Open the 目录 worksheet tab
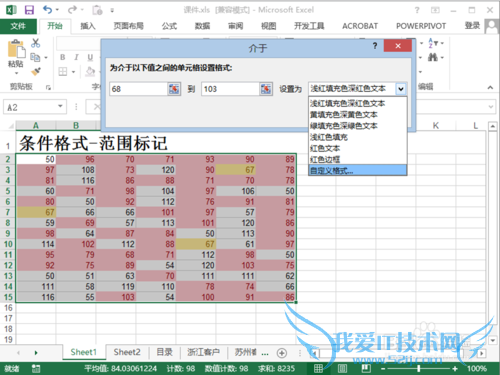The width and height of the screenshot is (500, 375). (165, 352)
